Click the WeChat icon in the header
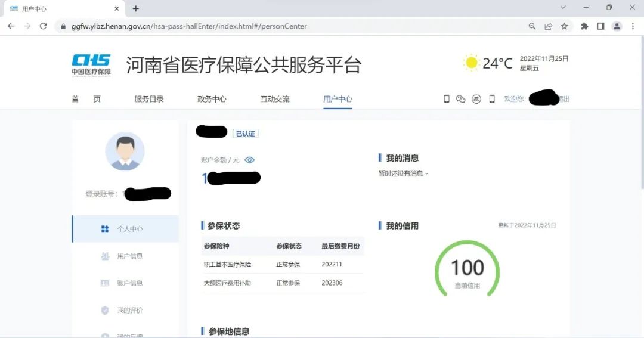The image size is (644, 338). pyautogui.click(x=460, y=99)
